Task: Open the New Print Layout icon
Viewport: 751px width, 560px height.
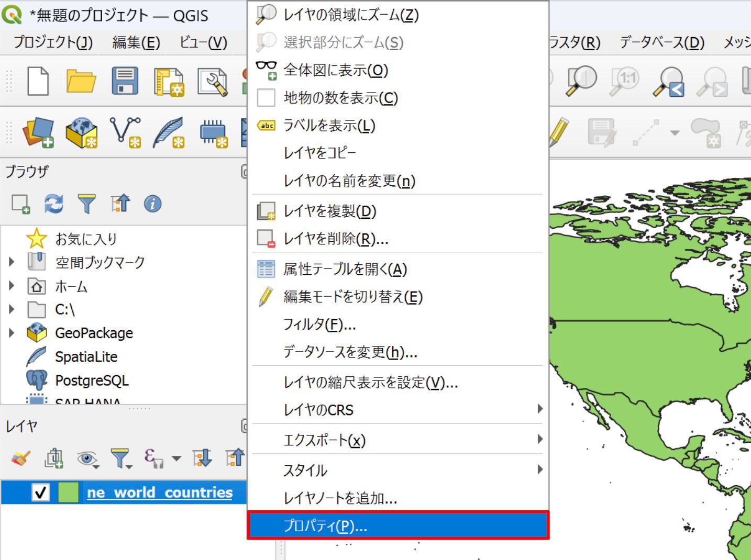Action: click(x=169, y=82)
